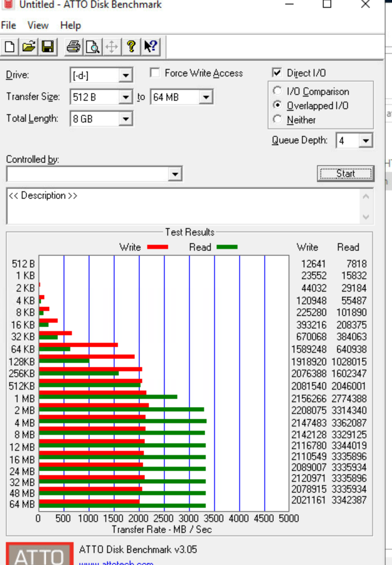This screenshot has width=392, height=565.
Task: Click the Transfer Rate axis label
Action: [x=162, y=529]
